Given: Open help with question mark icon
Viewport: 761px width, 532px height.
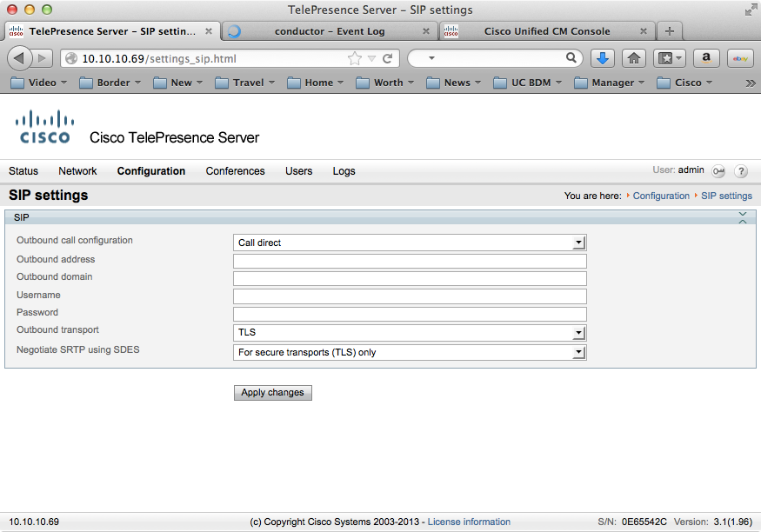Looking at the screenshot, I should coord(741,171).
